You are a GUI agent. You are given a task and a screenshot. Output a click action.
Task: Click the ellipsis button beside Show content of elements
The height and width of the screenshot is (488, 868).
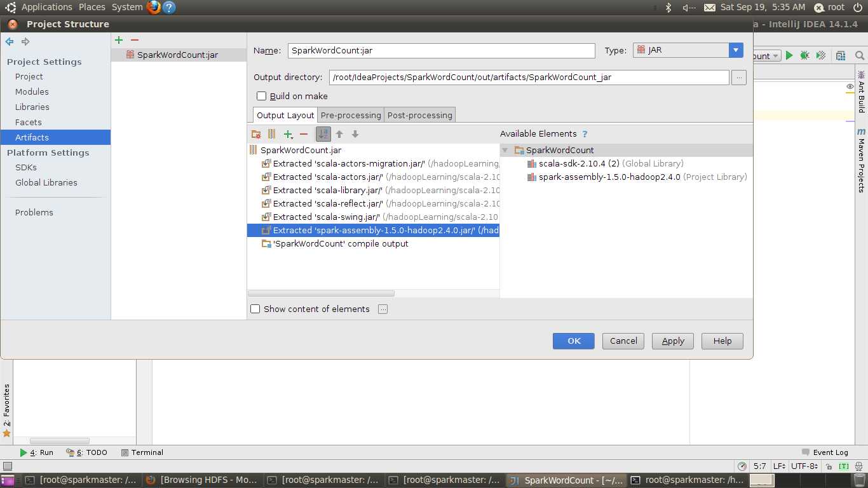pyautogui.click(x=383, y=309)
